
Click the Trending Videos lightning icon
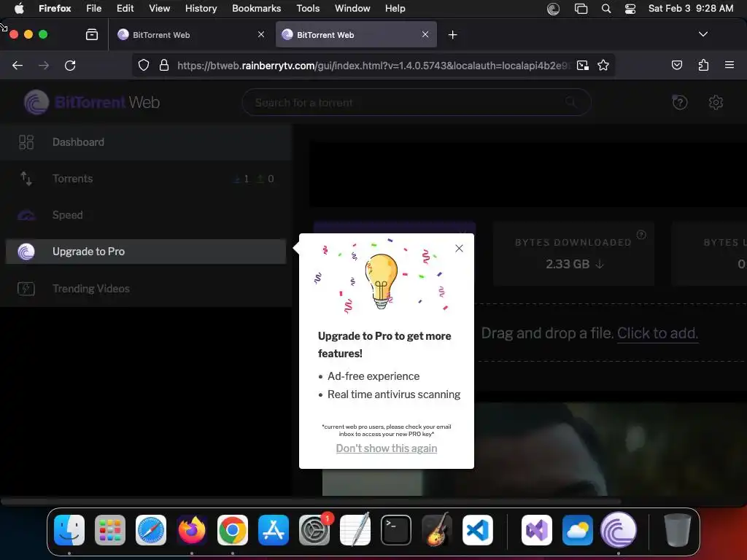click(26, 289)
